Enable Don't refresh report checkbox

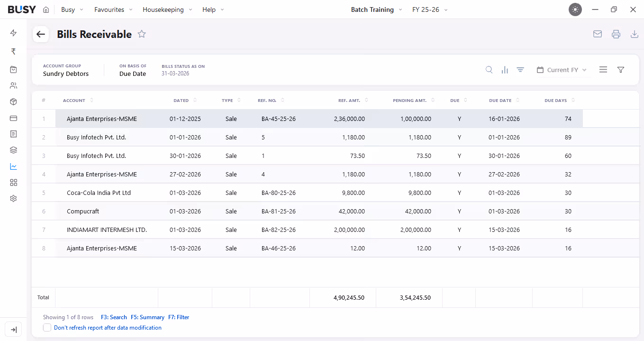click(x=47, y=328)
